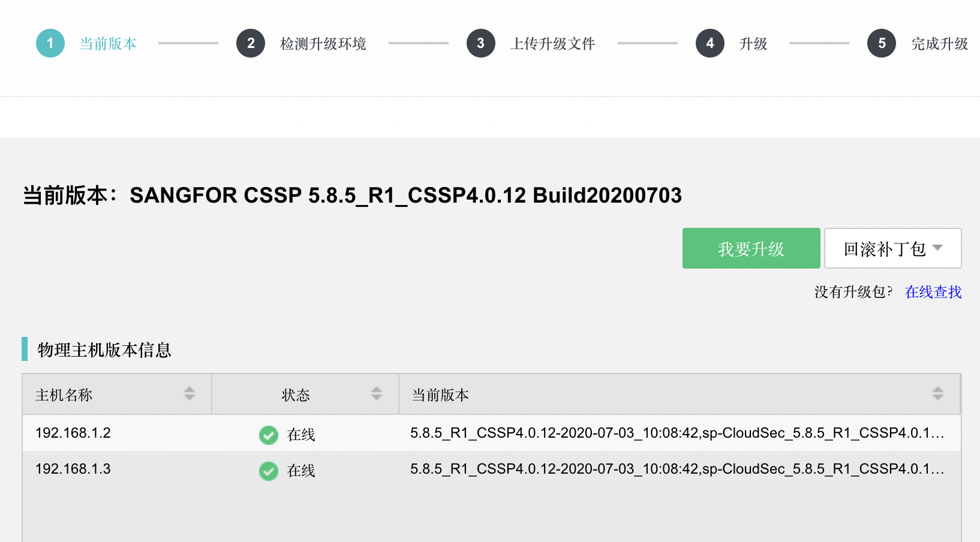
Task: Click step 5 circle 完成升级
Action: [x=881, y=43]
